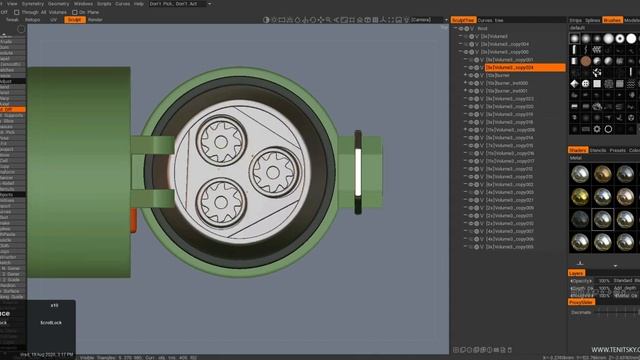Open the Geometry menu
Screen dimensions: 640x360
58,4
